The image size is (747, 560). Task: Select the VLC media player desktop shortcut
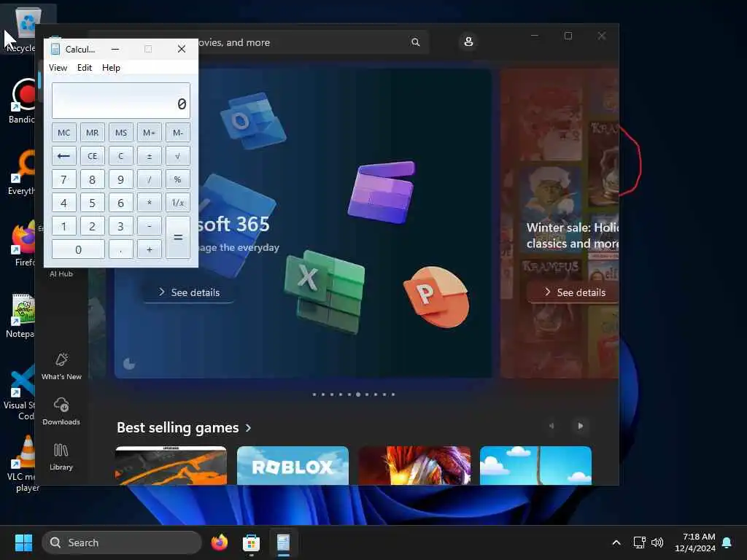point(24,463)
